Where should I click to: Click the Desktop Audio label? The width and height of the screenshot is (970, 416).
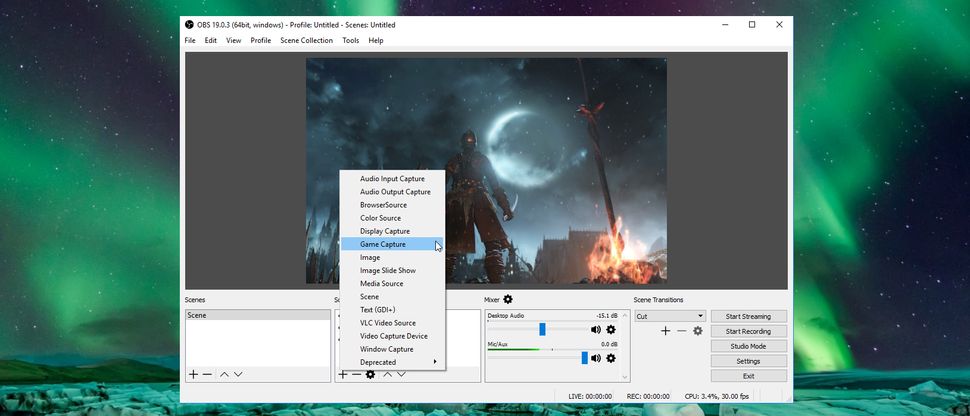505,316
